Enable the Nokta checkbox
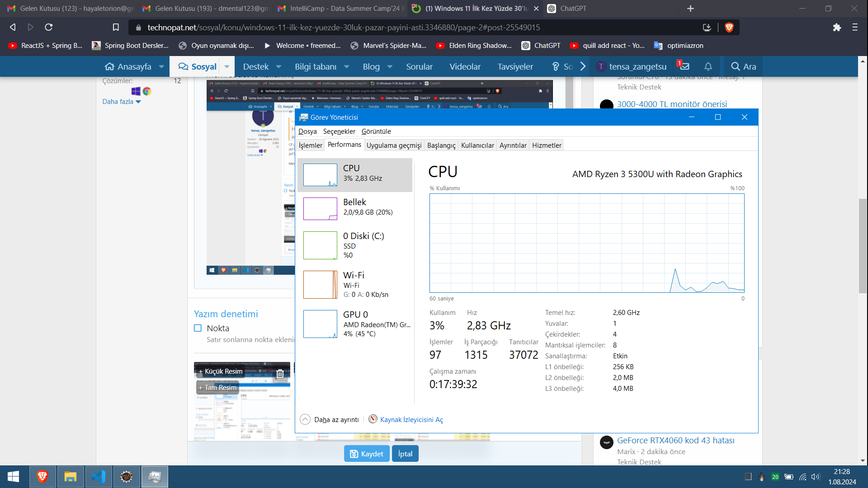This screenshot has height=488, width=868. [198, 328]
